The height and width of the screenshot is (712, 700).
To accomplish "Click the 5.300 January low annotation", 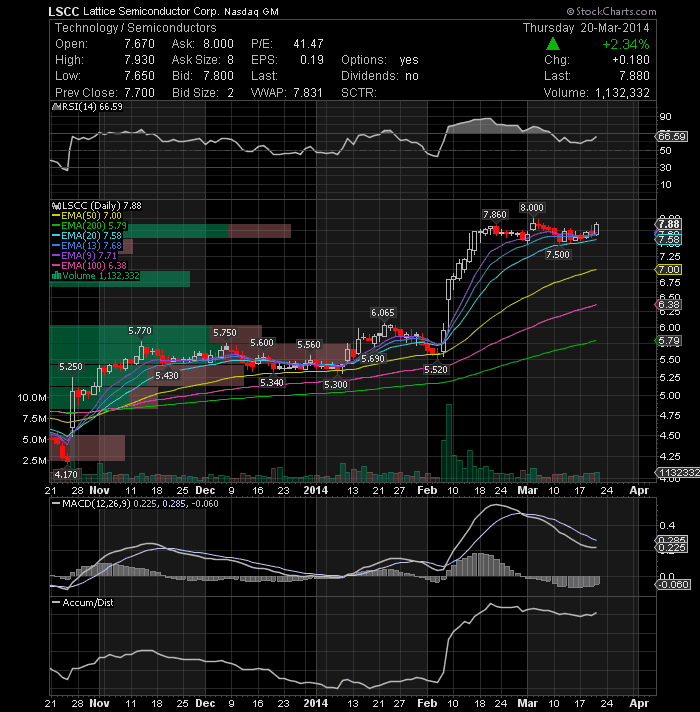I will pos(336,384).
